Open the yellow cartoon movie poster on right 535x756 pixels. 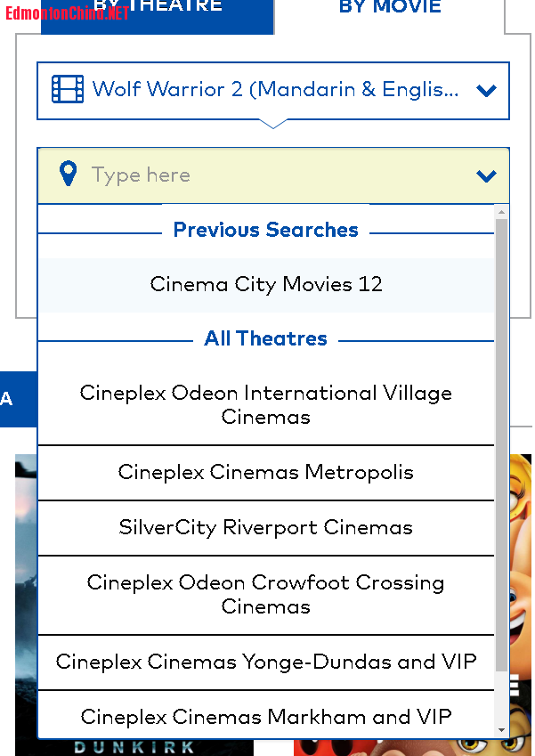pos(521,606)
